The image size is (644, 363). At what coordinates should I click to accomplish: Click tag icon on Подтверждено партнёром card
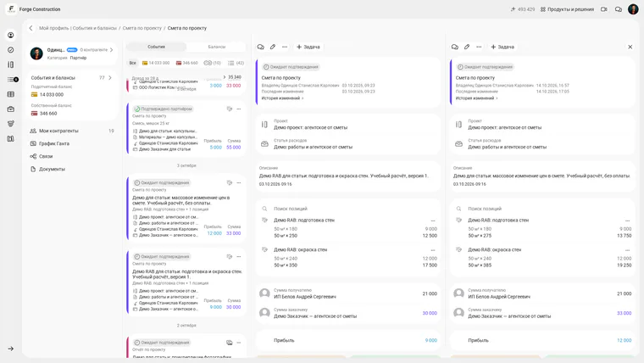click(x=229, y=109)
